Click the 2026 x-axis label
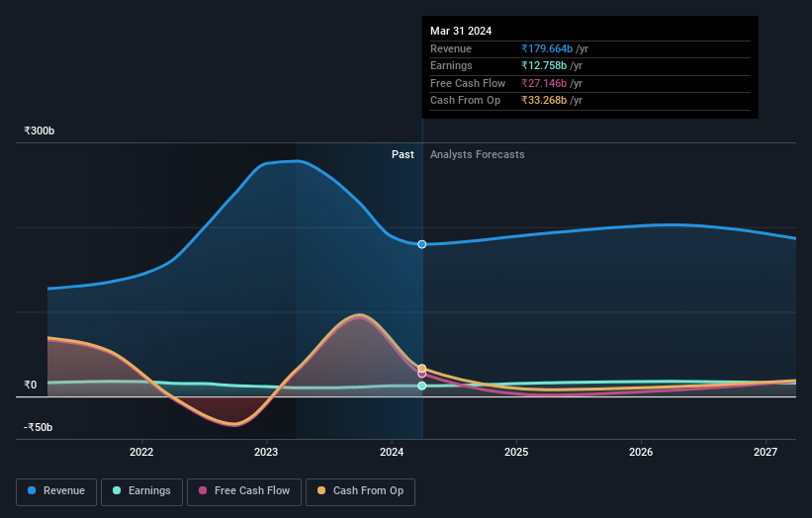 click(641, 452)
